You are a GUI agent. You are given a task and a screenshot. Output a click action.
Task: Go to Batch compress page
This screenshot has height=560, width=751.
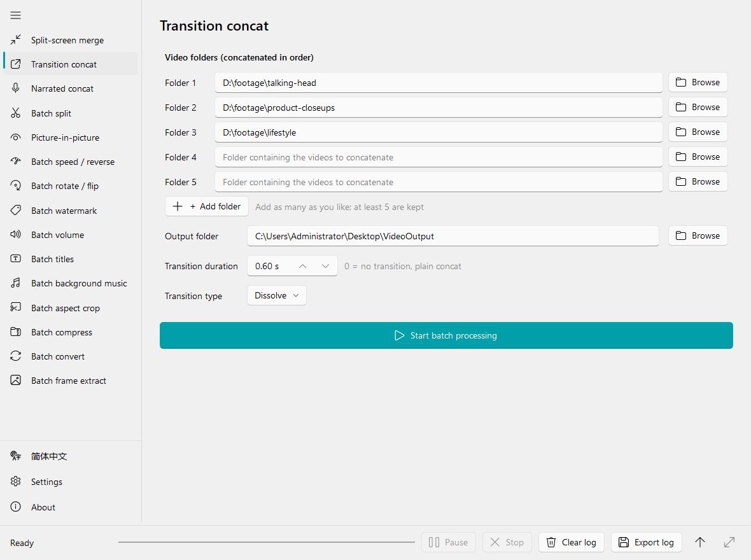coord(71,332)
